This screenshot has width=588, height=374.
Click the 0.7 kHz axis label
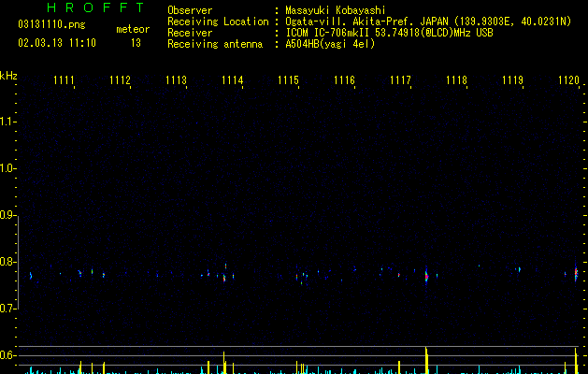click(x=7, y=309)
